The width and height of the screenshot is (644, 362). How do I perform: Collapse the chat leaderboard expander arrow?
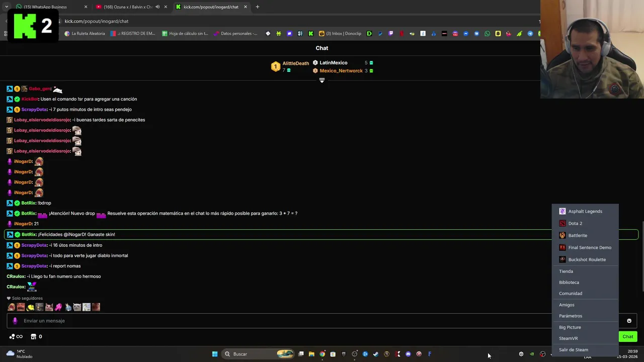[x=322, y=80]
